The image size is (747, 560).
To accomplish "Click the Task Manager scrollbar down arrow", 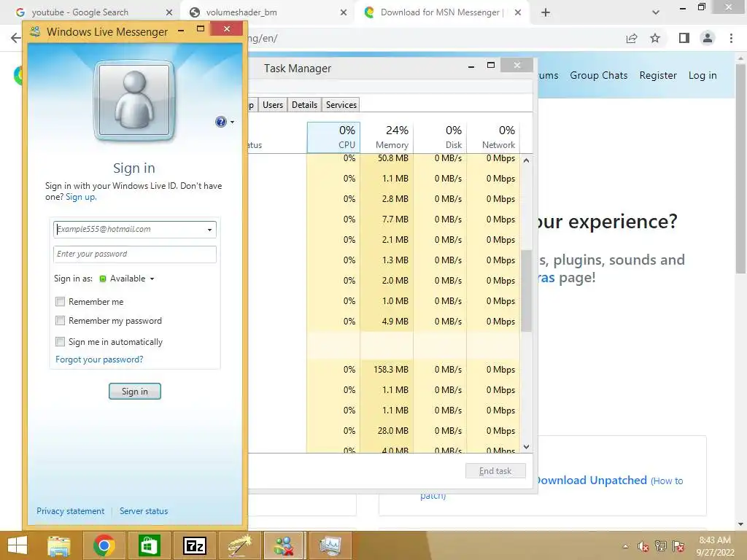I will [x=526, y=447].
